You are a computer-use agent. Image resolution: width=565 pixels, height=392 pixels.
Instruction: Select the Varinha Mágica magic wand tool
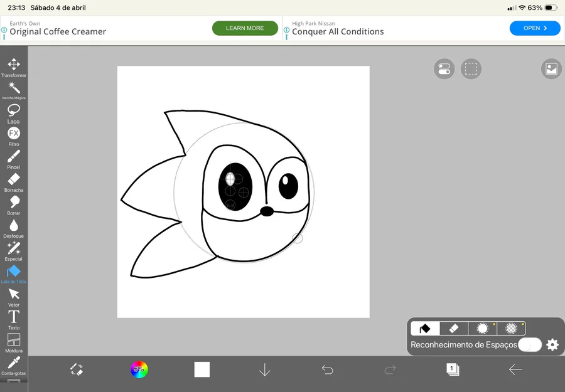14,90
